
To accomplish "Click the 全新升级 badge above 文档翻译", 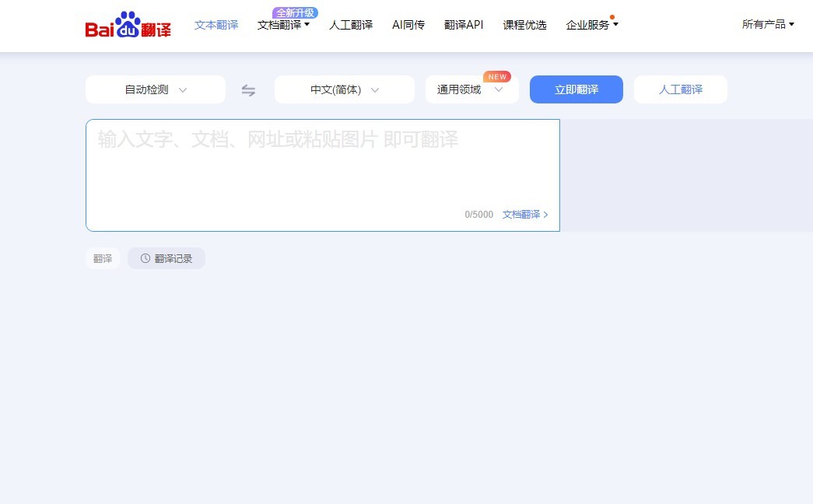I will coord(294,12).
